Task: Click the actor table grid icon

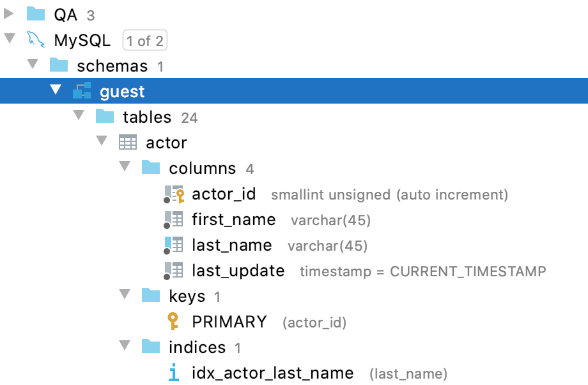Action: (128, 143)
